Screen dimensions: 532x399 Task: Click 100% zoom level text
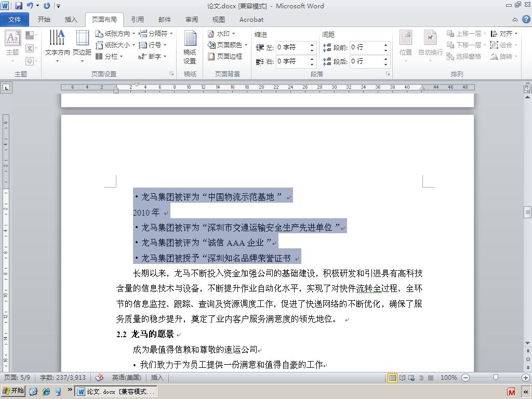[x=448, y=378]
